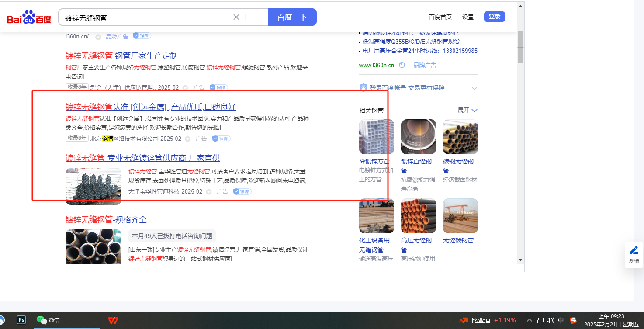Click the shield icon beside www.l360n.cn
Image resolution: width=644 pixels, height=329 pixels.
pyautogui.click(x=402, y=65)
